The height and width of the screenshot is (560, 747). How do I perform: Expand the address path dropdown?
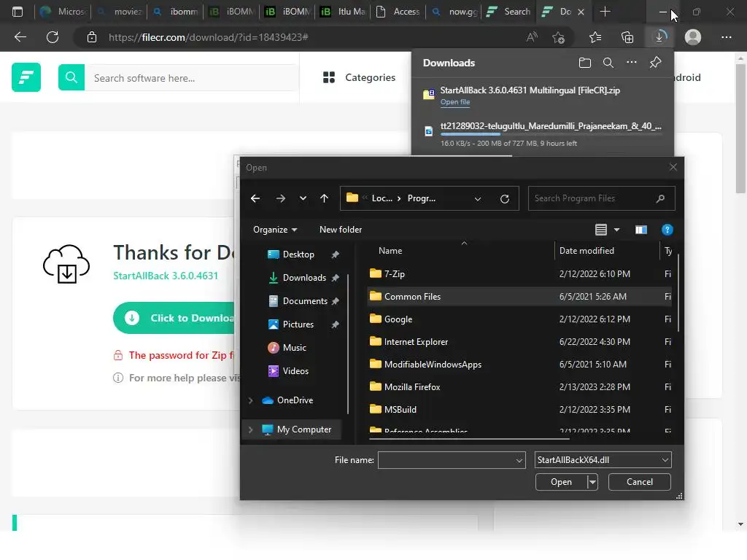tap(478, 199)
